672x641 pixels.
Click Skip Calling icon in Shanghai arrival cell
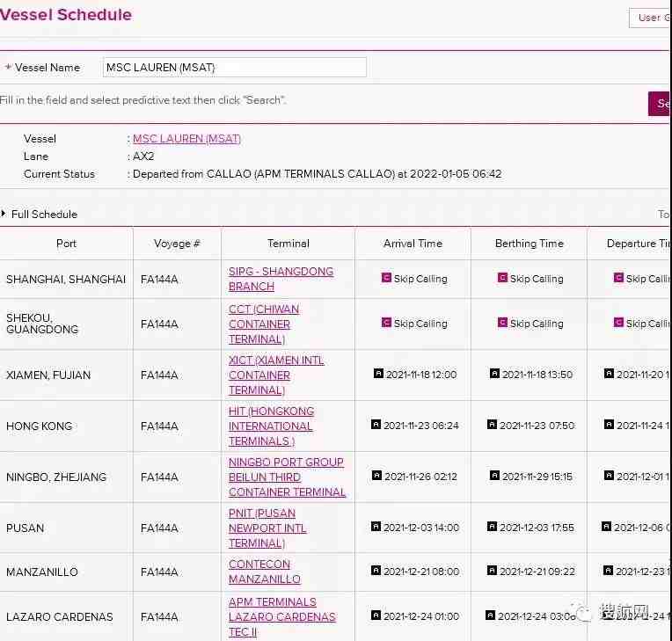(x=386, y=278)
